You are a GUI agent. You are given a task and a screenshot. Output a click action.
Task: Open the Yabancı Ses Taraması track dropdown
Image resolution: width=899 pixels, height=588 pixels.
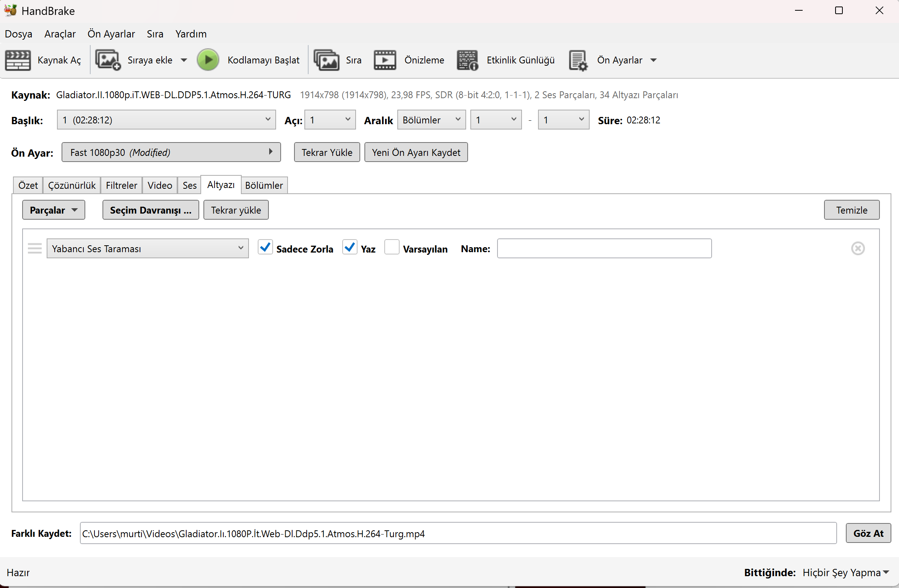[148, 249]
